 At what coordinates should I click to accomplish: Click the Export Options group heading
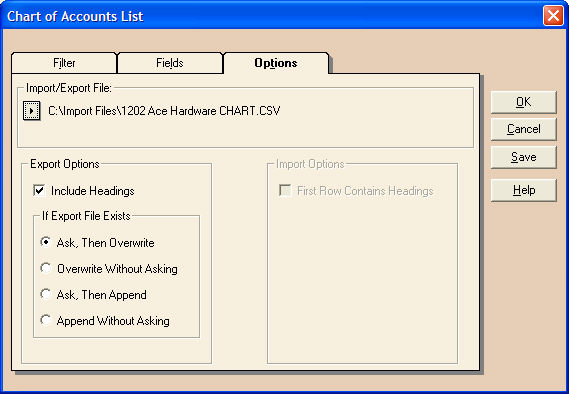pyautogui.click(x=65, y=164)
